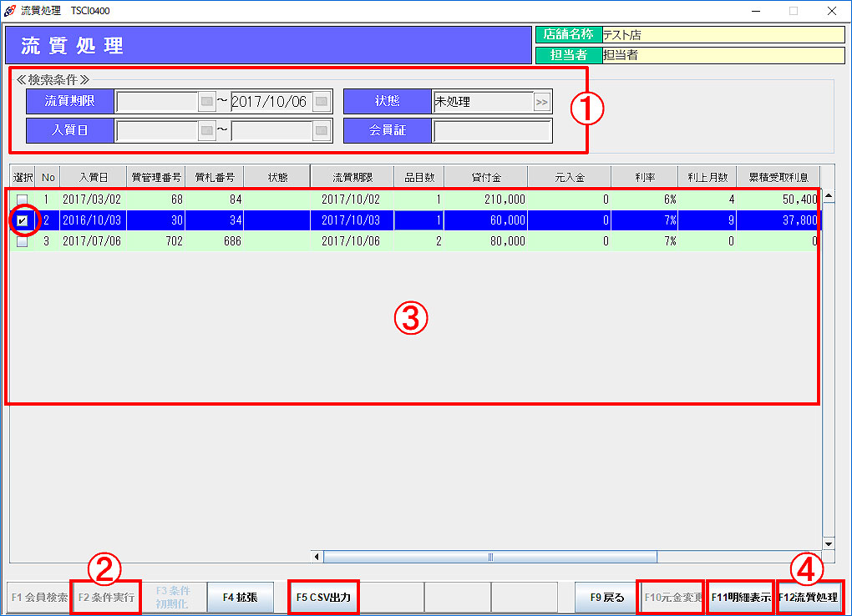Click the F11 明細表示 button
852x616 pixels.
(741, 598)
